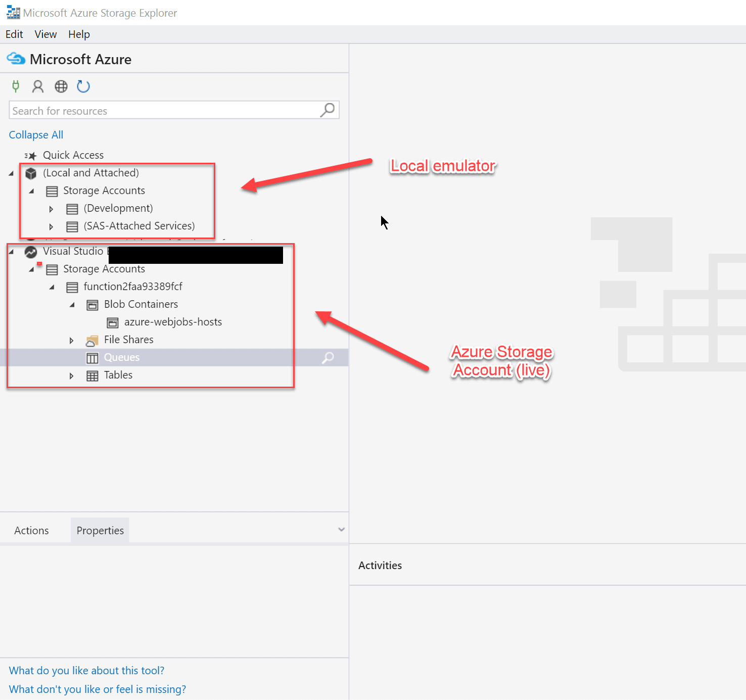Click the Microsoft Azure cloud logo
The width and height of the screenshot is (746, 700).
coord(16,59)
